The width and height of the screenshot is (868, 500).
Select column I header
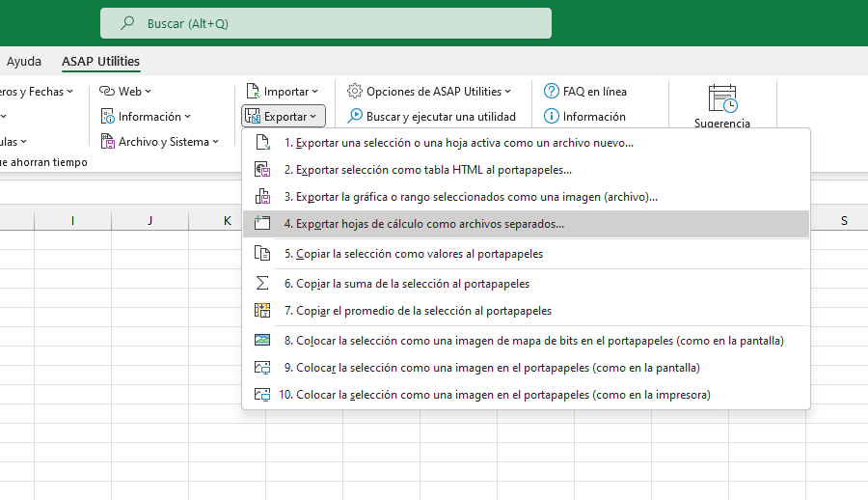(x=72, y=221)
